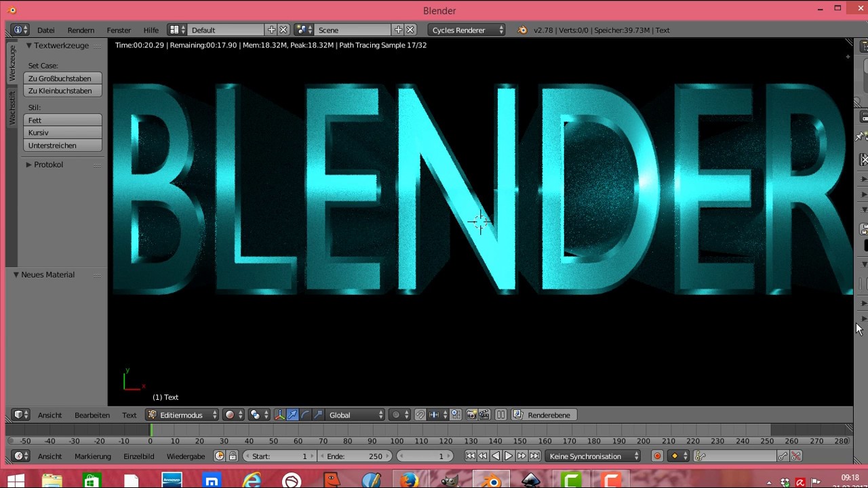
Task: Pause the viewport preview render
Action: pos(501,415)
